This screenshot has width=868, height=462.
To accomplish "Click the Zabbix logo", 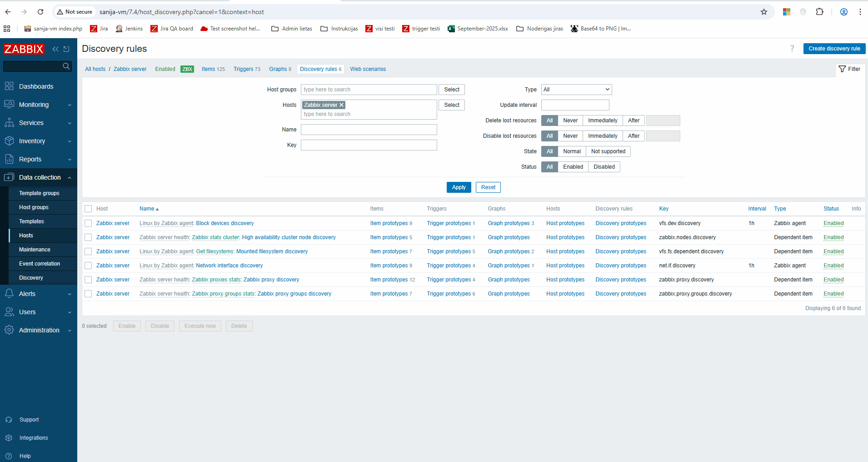I will click(24, 49).
